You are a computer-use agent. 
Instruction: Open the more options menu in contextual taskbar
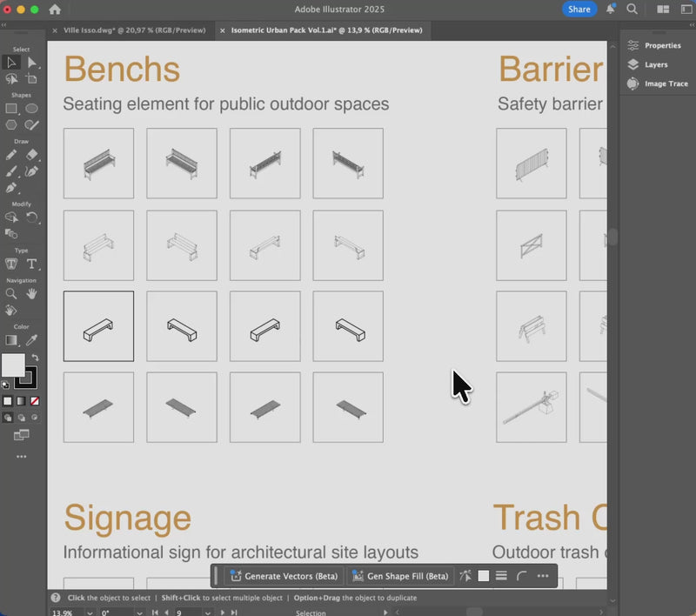tap(543, 576)
